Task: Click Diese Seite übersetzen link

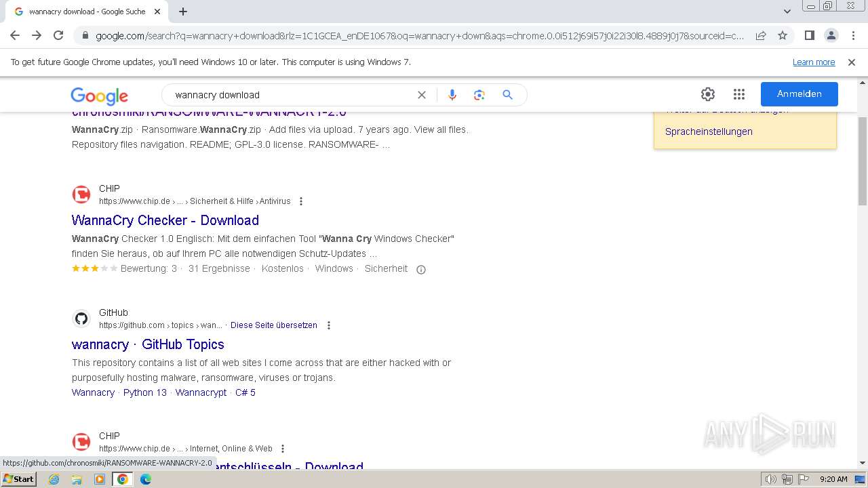Action: point(274,325)
